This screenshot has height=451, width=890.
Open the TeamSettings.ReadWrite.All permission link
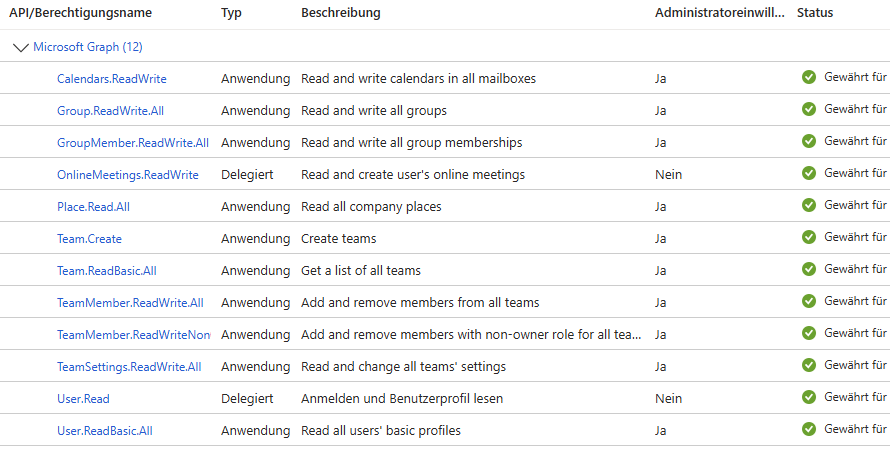pos(129,367)
